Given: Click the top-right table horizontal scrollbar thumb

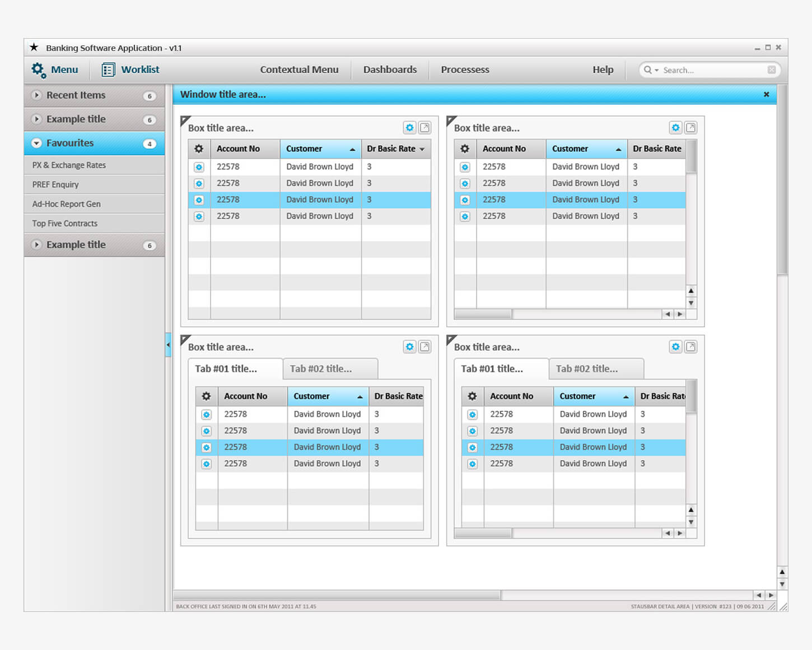Looking at the screenshot, I should [483, 314].
